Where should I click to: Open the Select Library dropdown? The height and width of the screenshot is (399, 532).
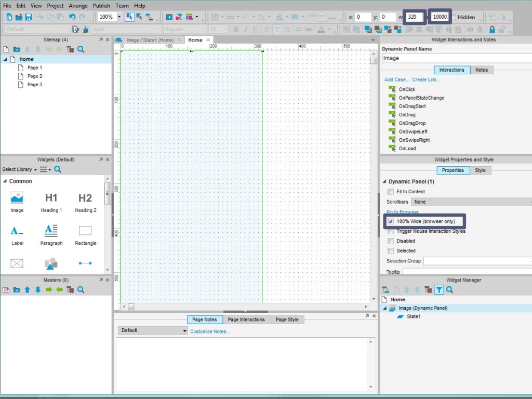click(19, 169)
